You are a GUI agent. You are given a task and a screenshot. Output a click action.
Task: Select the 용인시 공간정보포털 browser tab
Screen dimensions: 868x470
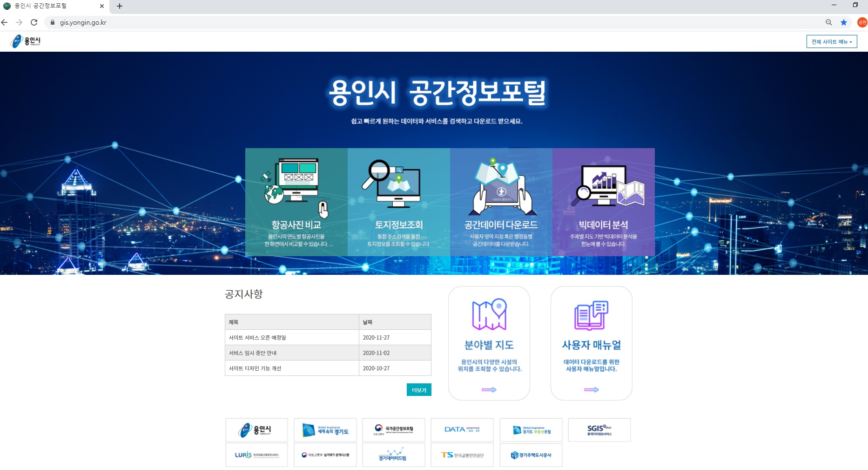click(x=51, y=6)
